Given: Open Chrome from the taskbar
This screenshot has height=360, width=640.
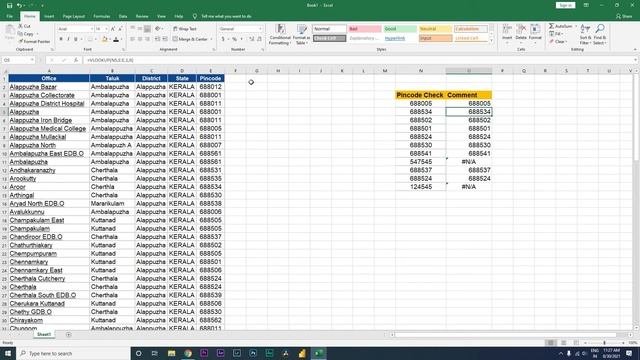Looking at the screenshot, I should (x=188, y=353).
